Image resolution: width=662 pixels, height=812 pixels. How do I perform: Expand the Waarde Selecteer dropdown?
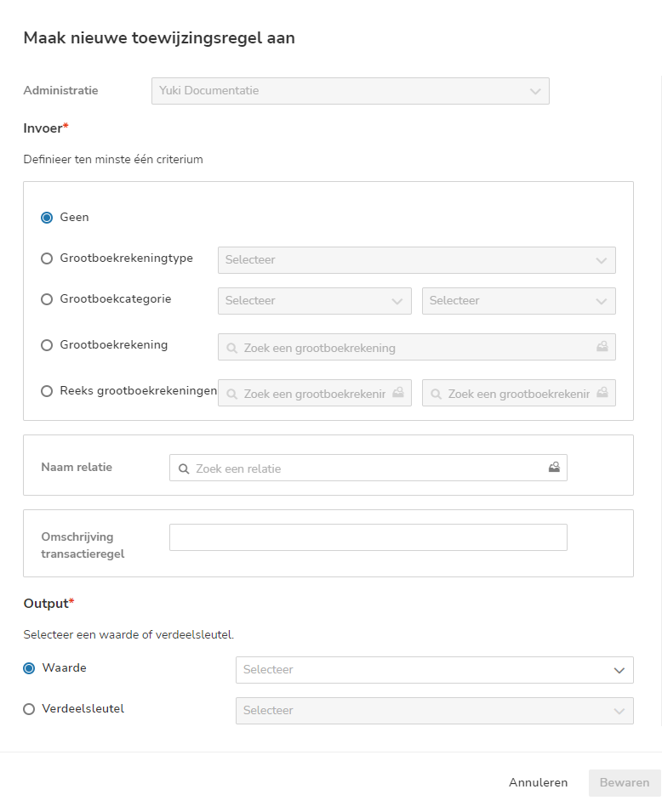click(434, 670)
